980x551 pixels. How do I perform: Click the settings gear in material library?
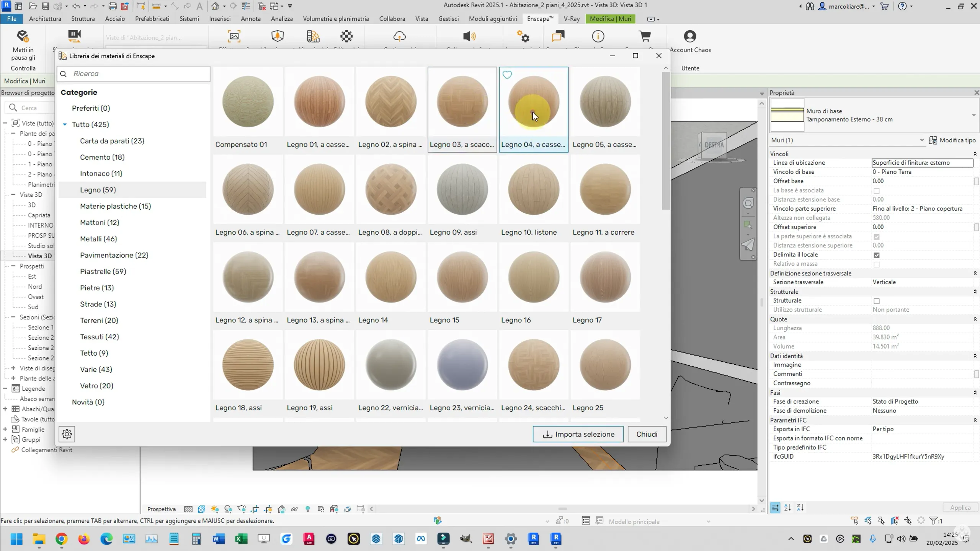click(67, 434)
